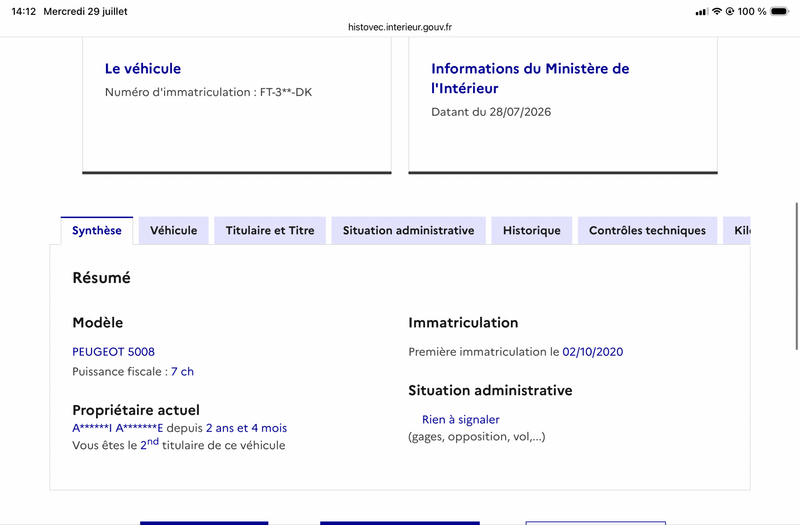Click Rien à signaler status
Viewport: 800px width, 525px height.
460,419
